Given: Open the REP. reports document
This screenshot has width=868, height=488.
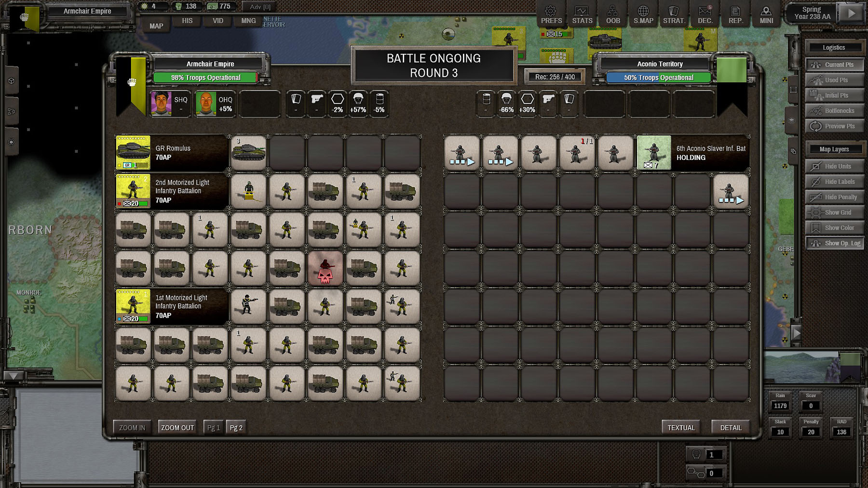Looking at the screenshot, I should pyautogui.click(x=735, y=14).
